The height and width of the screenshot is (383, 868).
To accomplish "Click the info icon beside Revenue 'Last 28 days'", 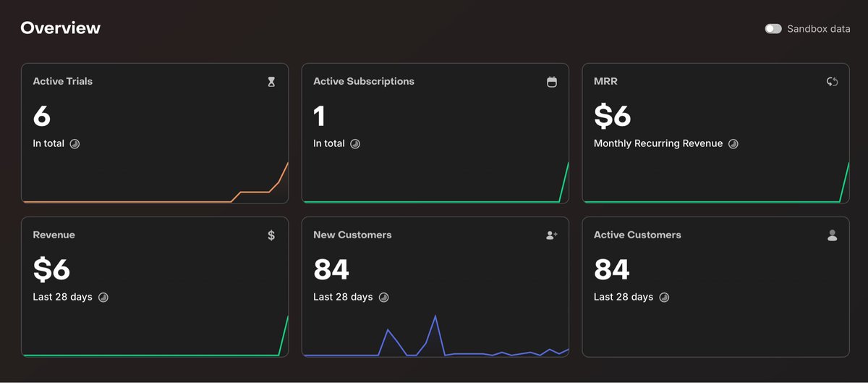I will [103, 298].
